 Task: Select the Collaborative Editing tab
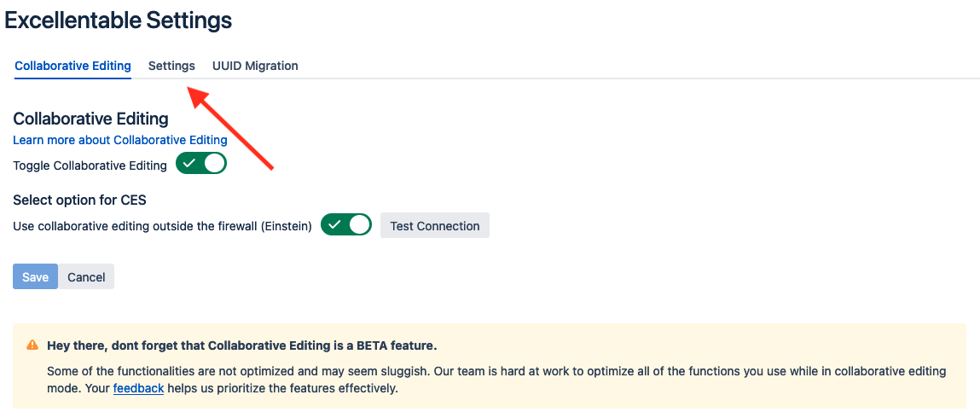tap(72, 66)
